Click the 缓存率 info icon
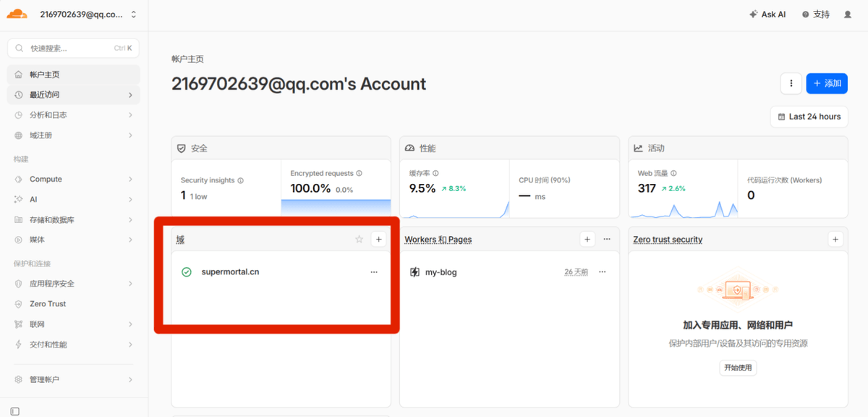The height and width of the screenshot is (417, 868). coord(436,173)
